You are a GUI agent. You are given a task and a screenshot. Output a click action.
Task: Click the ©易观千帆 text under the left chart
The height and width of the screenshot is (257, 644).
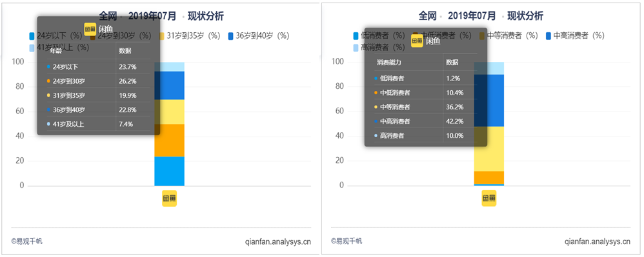[26, 242]
